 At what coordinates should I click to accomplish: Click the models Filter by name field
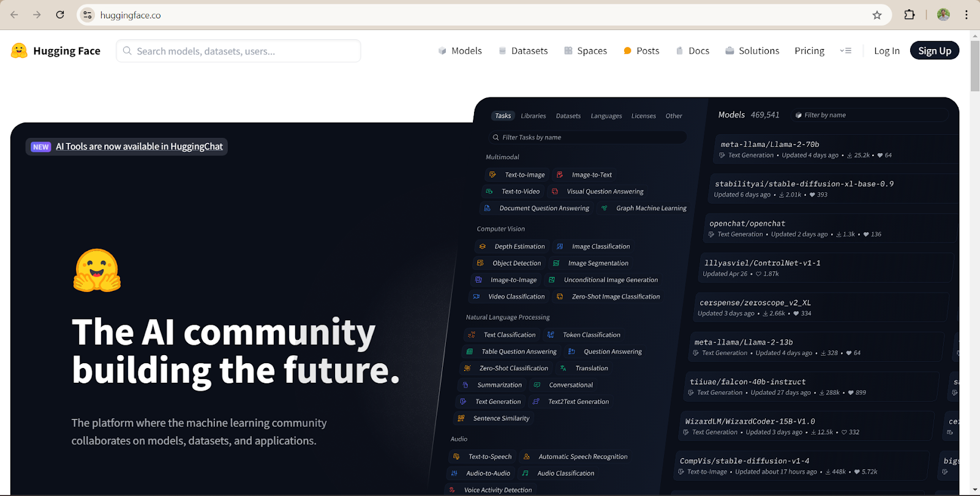[x=870, y=115]
